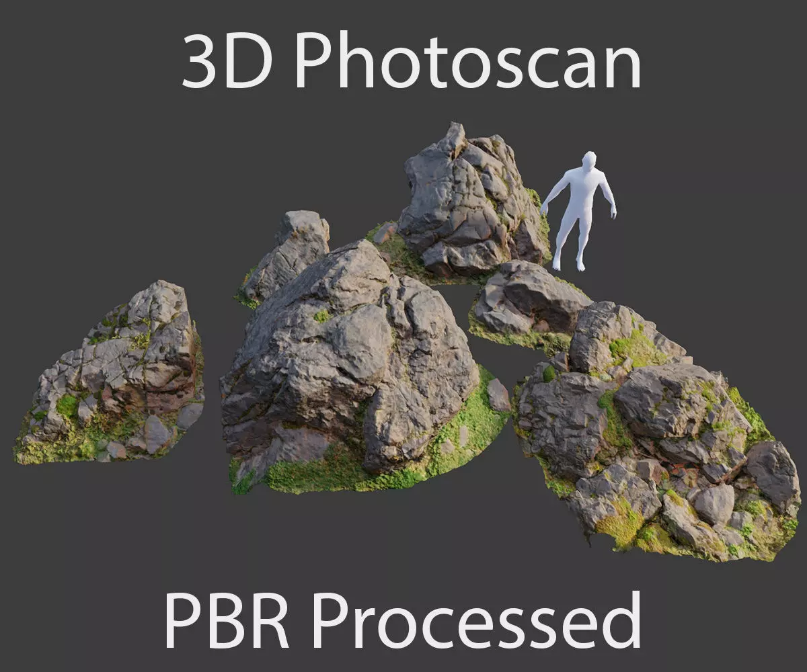Select the white human scale figure
The height and width of the screenshot is (672, 807).
click(x=580, y=211)
